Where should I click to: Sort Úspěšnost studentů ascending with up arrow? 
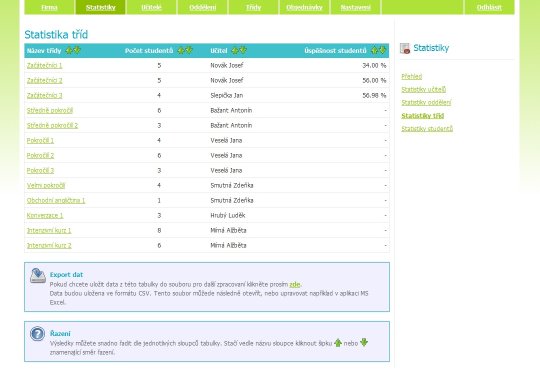[x=374, y=51]
